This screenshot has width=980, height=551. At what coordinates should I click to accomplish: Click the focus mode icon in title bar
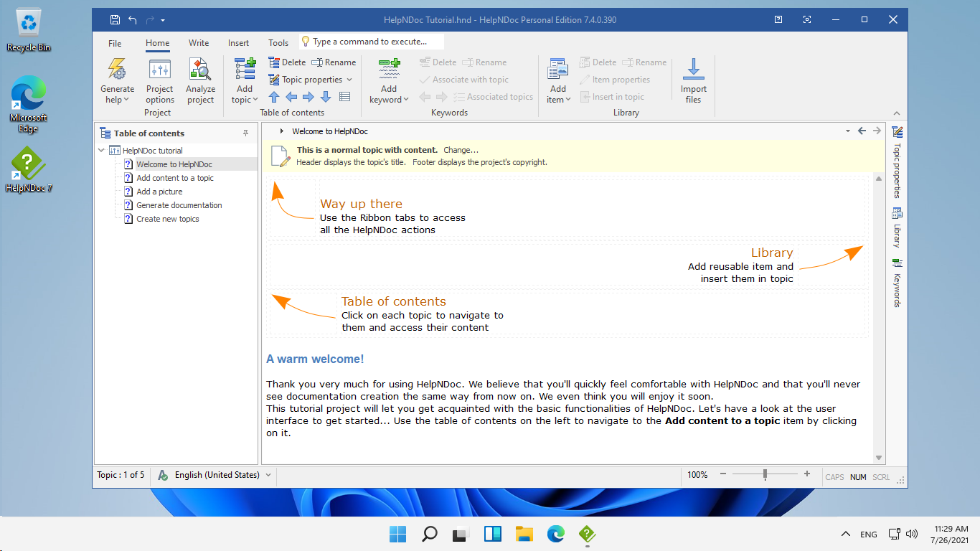coord(807,20)
